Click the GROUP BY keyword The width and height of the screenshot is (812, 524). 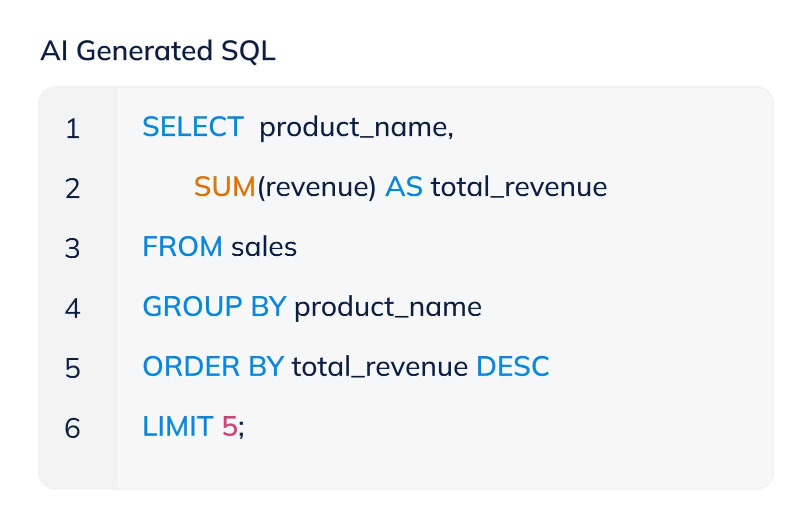tap(214, 306)
